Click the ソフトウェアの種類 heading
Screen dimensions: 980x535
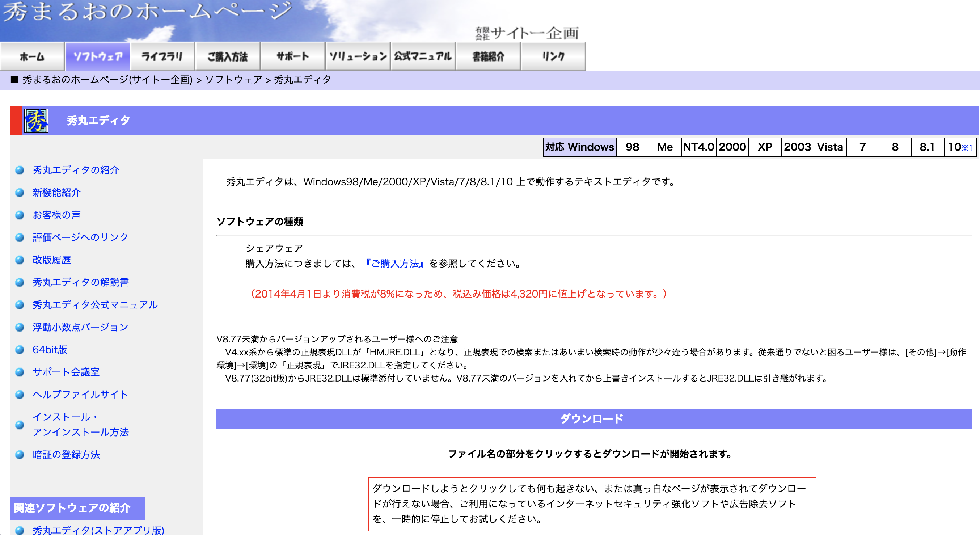click(x=260, y=222)
